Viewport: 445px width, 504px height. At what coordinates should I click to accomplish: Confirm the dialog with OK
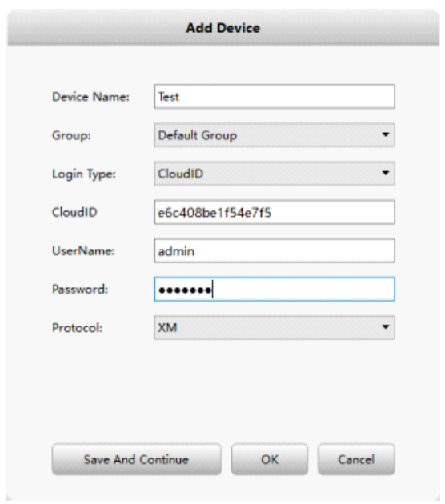click(x=270, y=459)
